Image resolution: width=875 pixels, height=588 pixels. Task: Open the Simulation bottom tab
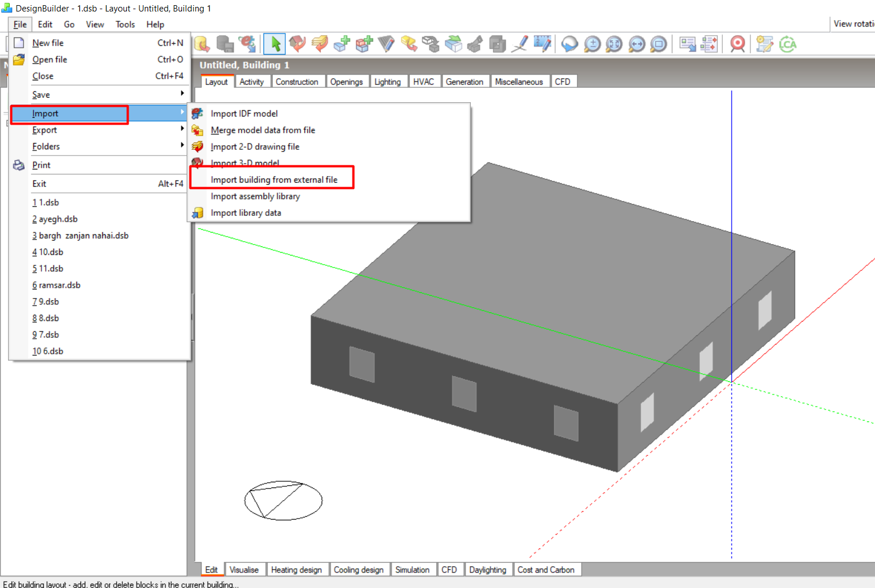click(412, 570)
